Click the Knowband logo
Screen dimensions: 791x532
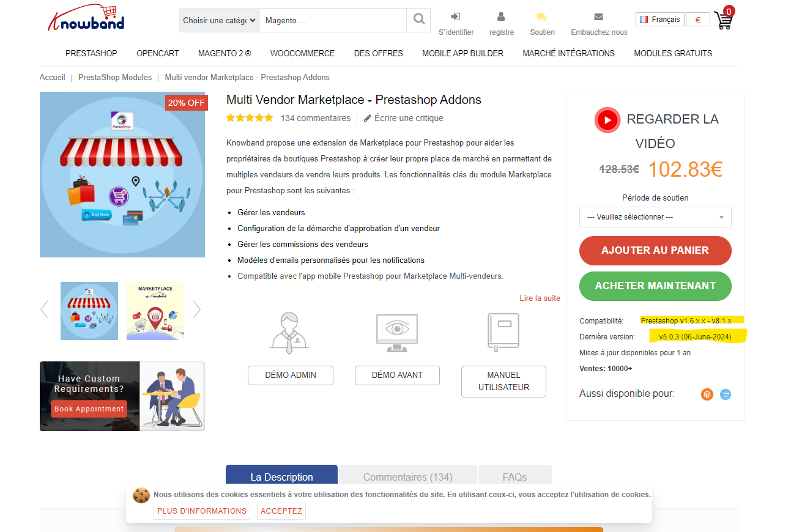click(86, 18)
